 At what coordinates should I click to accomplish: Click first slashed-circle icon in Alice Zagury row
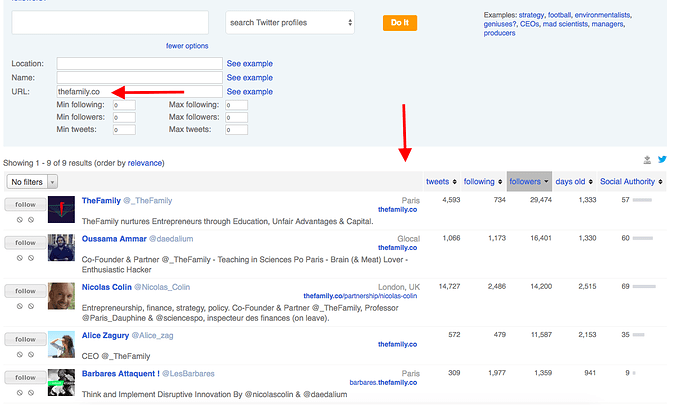[20, 355]
